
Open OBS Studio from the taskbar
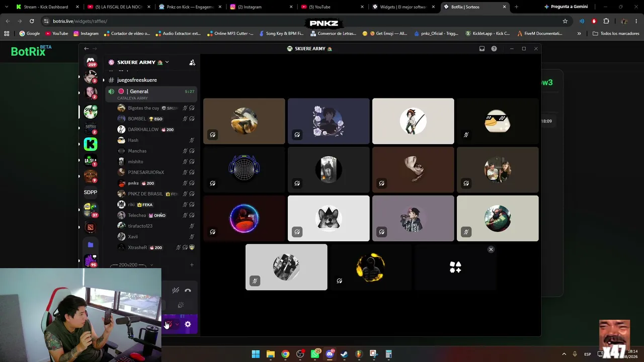coord(300,354)
